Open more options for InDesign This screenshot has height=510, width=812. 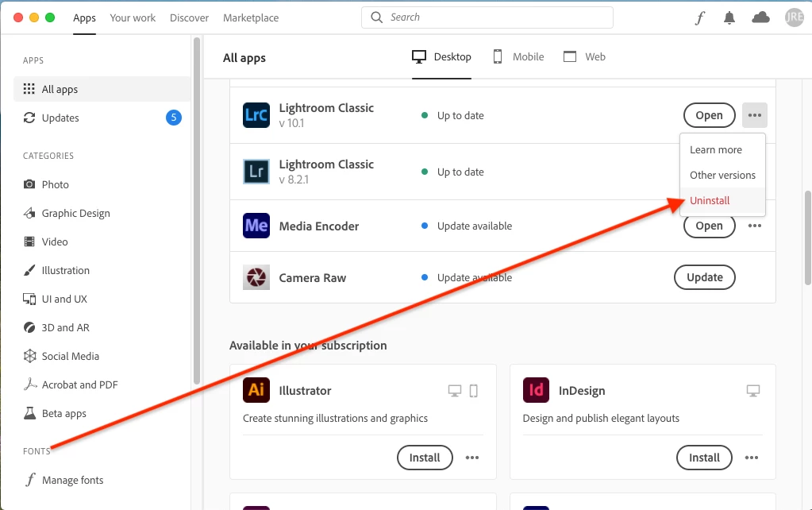pos(752,457)
